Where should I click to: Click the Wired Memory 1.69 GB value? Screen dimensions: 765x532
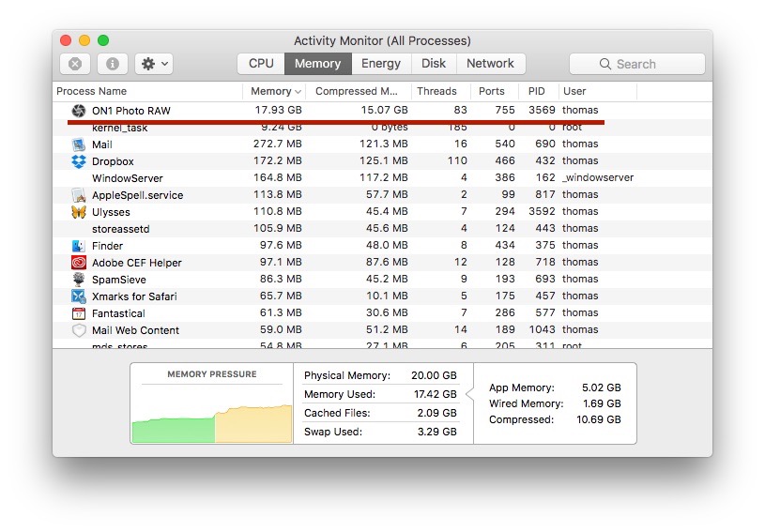[602, 403]
